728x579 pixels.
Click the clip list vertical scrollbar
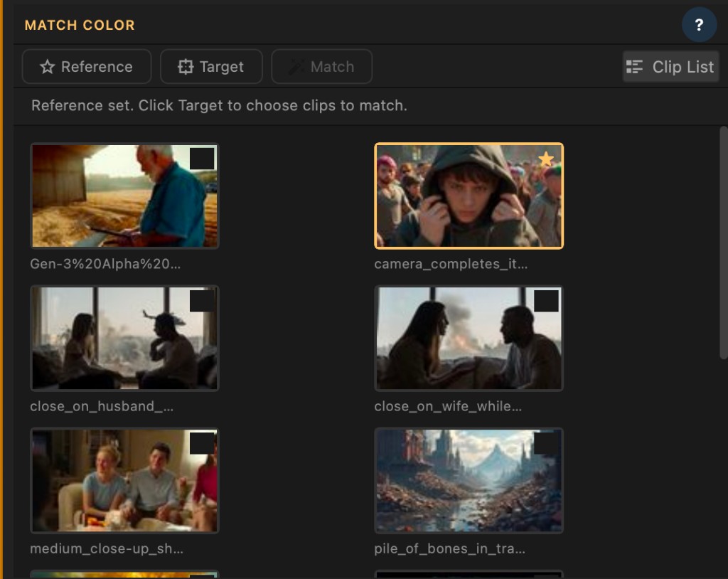[723, 243]
